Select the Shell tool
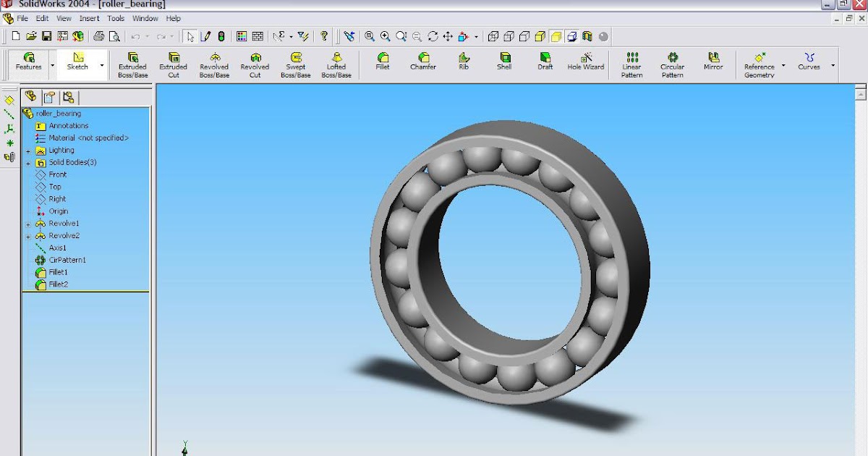868x456 pixels. (504, 62)
